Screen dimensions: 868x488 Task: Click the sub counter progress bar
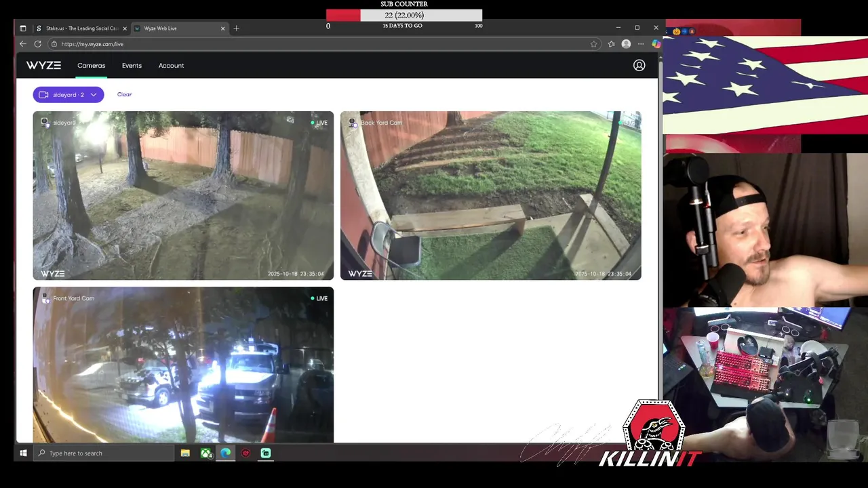pos(404,15)
